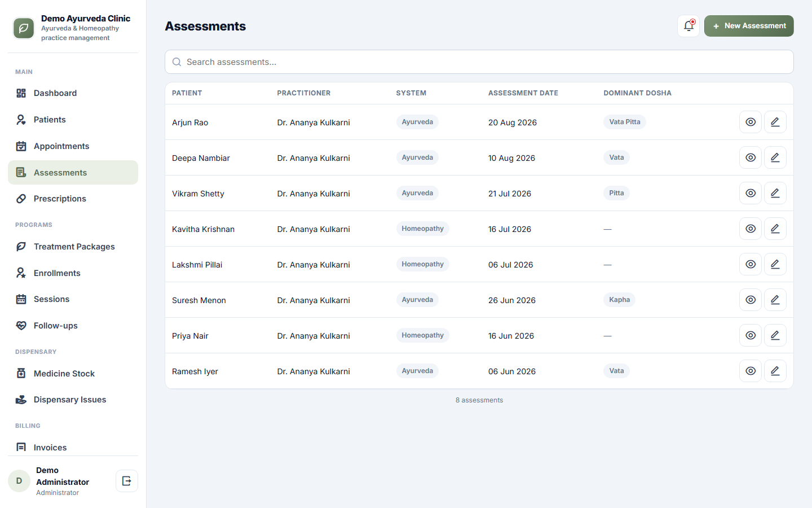View Arjun Rao's assessment
The height and width of the screenshot is (508, 812).
751,122
